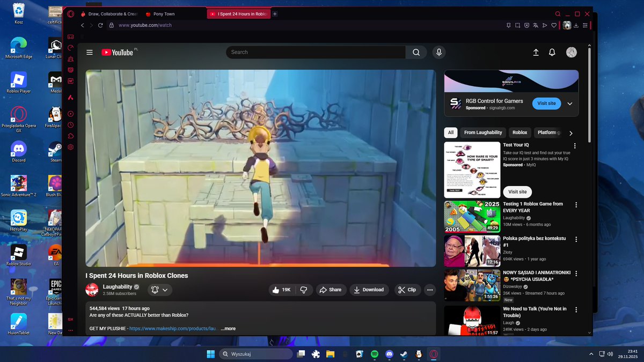This screenshot has width=644, height=362.
Task: Click the search magnifier button on YouTube
Action: click(416, 52)
